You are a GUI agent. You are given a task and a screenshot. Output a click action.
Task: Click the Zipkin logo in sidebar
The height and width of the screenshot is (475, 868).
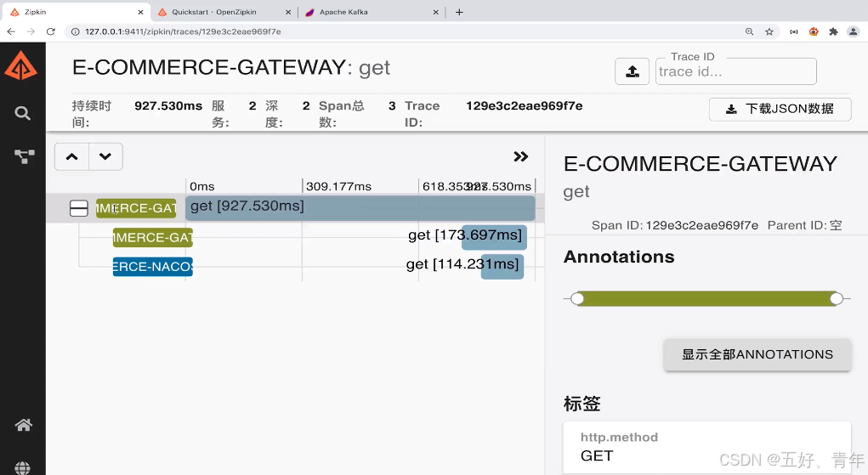tap(21, 66)
